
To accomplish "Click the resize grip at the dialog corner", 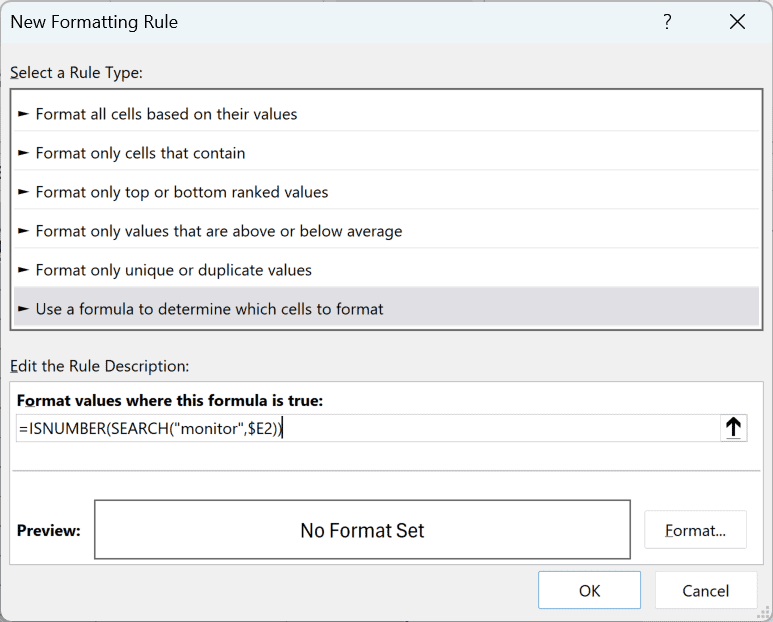I will 763,613.
